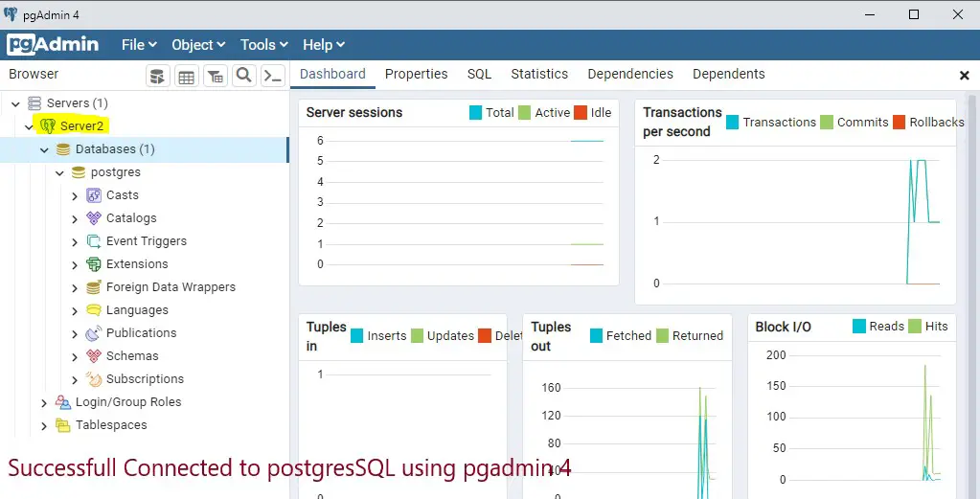Switch to the Dependencies tab
The image size is (980, 499).
(630, 74)
